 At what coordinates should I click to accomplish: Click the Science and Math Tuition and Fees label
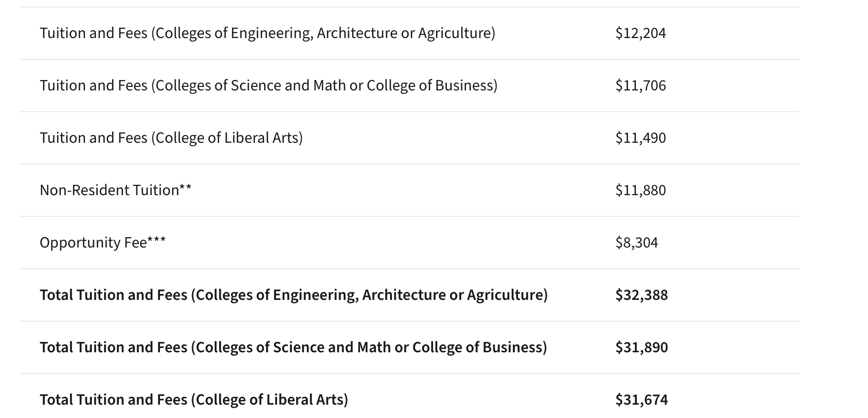coord(268,85)
